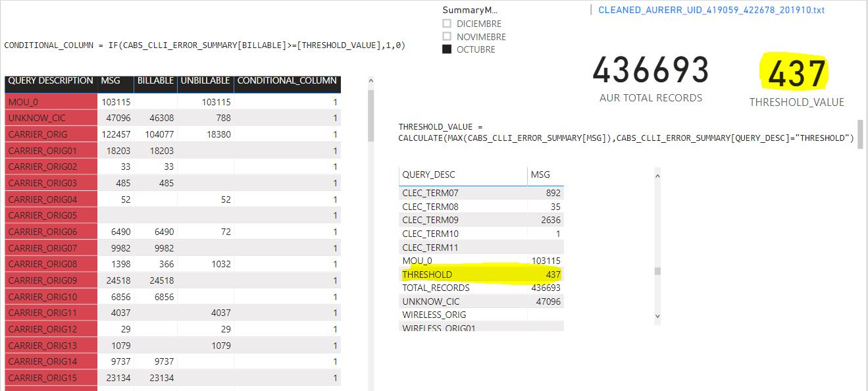Image resolution: width=868 pixels, height=391 pixels.
Task: Select the AUR TOTAL RECORDS card value
Action: [x=651, y=70]
